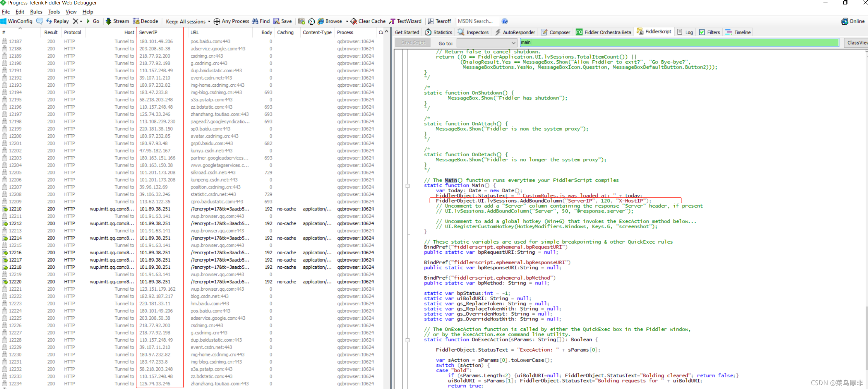Switch to the Statistics tab

pos(438,32)
